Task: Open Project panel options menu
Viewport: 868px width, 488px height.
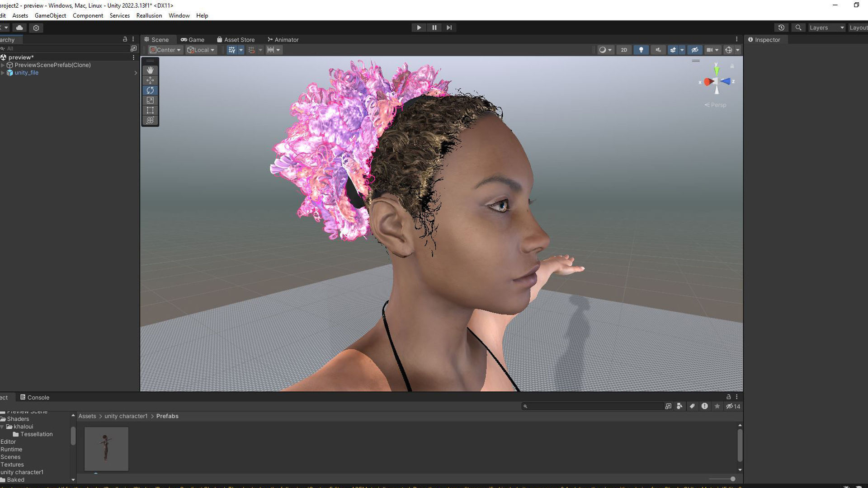Action: pos(736,397)
